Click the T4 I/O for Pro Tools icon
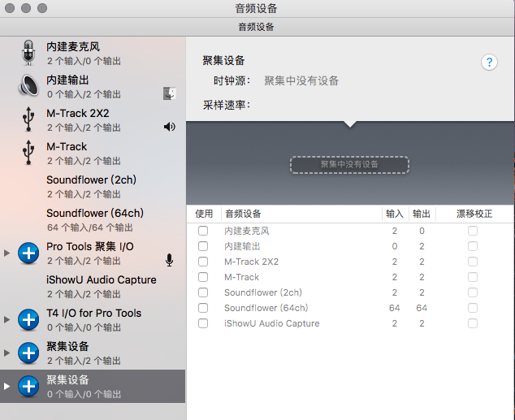 point(28,319)
